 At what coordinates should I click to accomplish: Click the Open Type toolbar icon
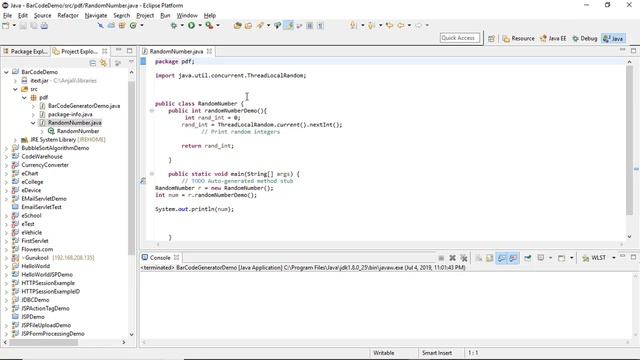(x=238, y=26)
